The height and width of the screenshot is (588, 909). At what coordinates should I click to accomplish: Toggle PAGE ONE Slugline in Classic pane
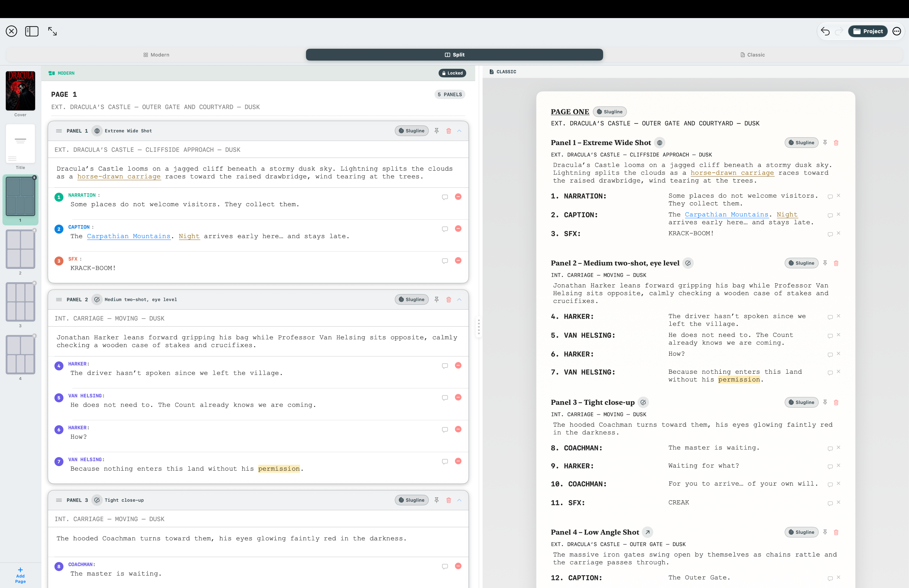click(x=609, y=112)
